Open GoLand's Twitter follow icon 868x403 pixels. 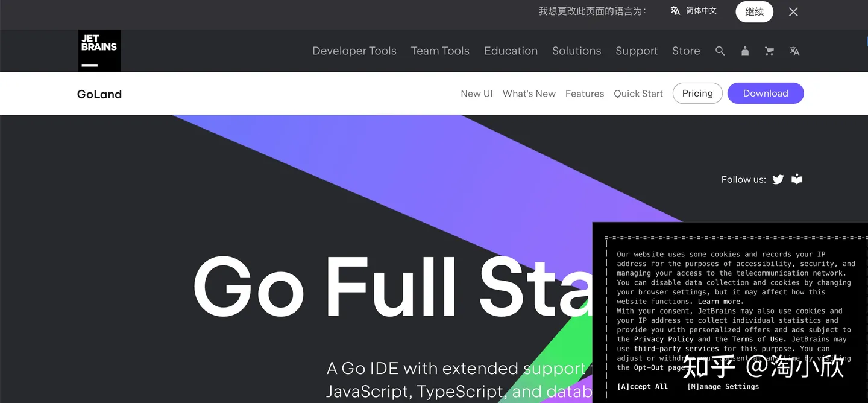[x=778, y=179]
